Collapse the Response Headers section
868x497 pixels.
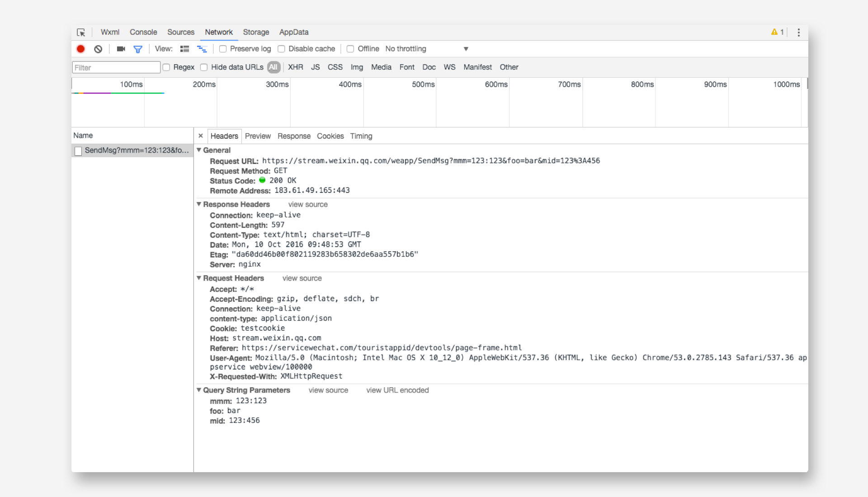[200, 204]
